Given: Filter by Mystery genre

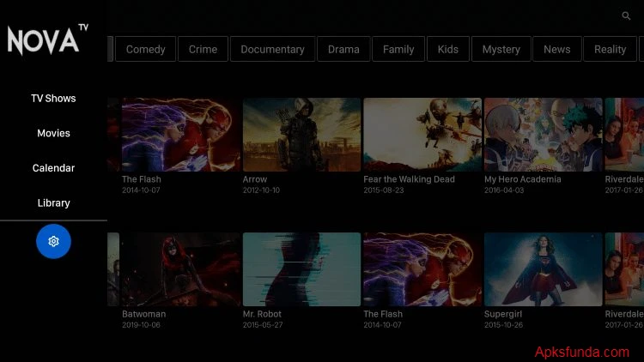Looking at the screenshot, I should coord(501,49).
